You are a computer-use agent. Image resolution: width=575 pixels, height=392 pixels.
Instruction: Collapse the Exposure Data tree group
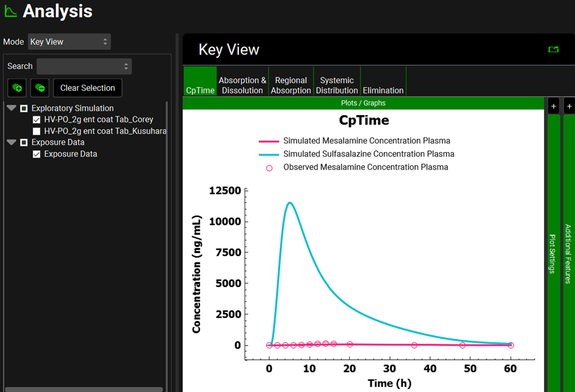click(11, 142)
